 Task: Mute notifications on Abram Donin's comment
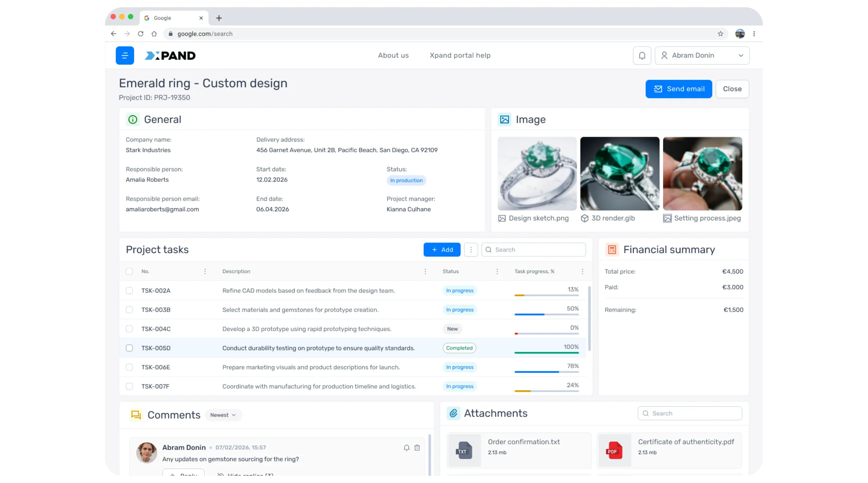click(407, 448)
